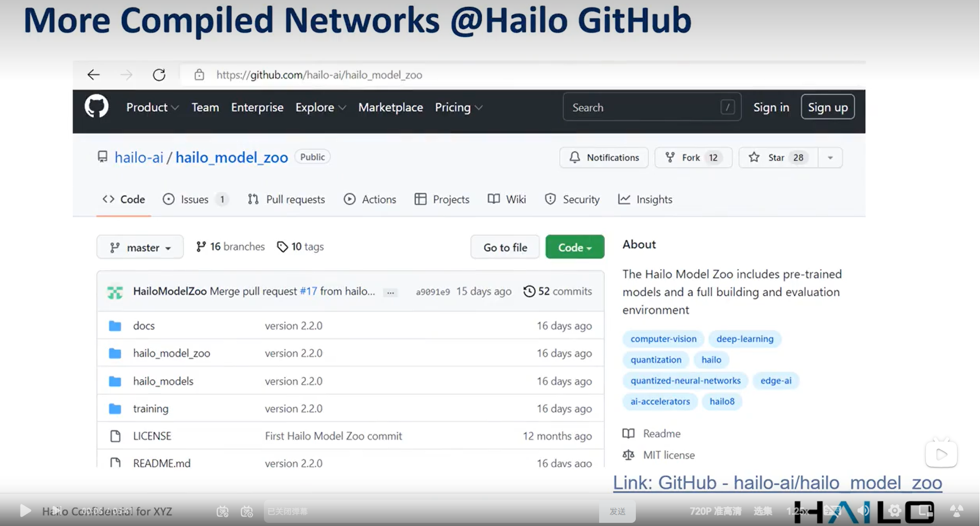The image size is (980, 526).
Task: Click the commit history clock icon
Action: coord(529,291)
